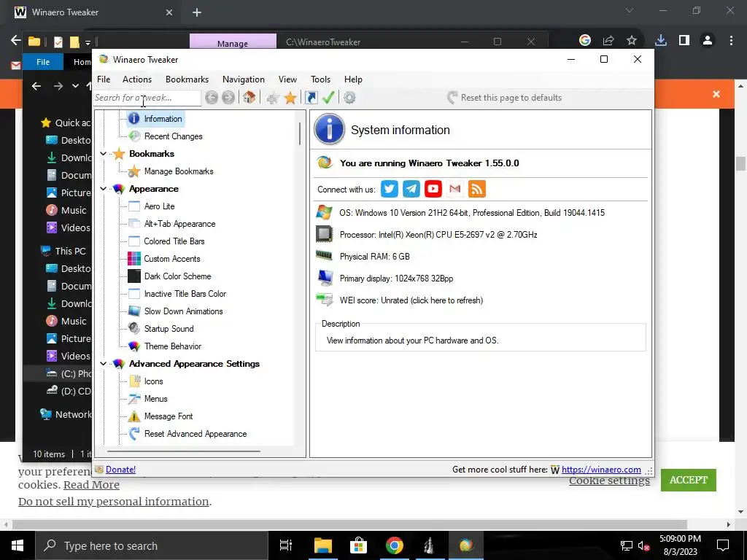Open the https://winaero.com link
The width and height of the screenshot is (747, 560).
[x=601, y=470]
